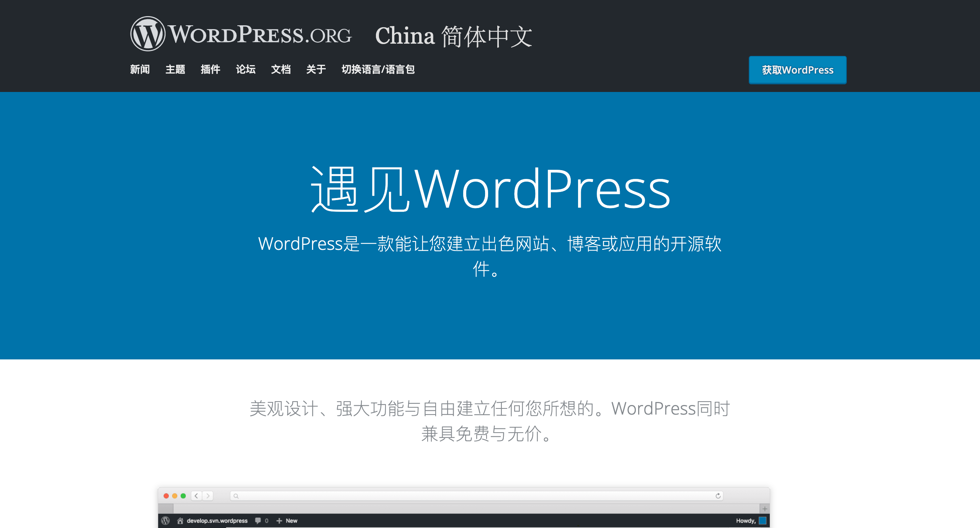
Task: Click the WordPress.org logo
Action: [x=241, y=34]
